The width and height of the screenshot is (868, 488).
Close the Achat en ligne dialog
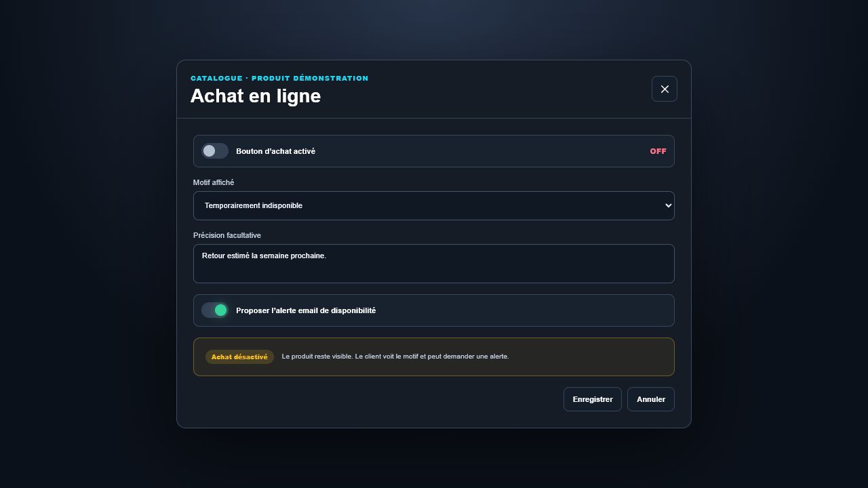665,89
